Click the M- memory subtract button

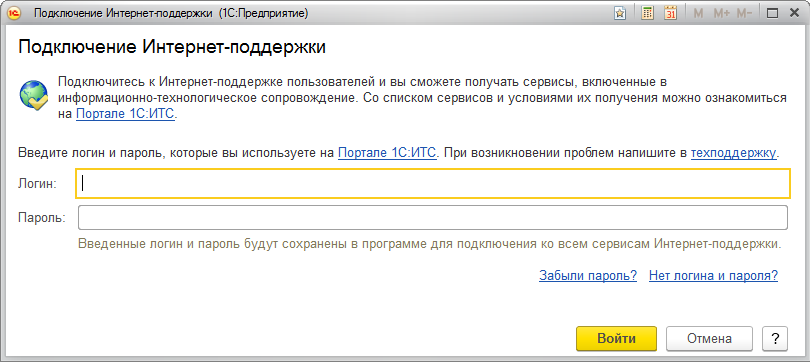[x=744, y=14]
